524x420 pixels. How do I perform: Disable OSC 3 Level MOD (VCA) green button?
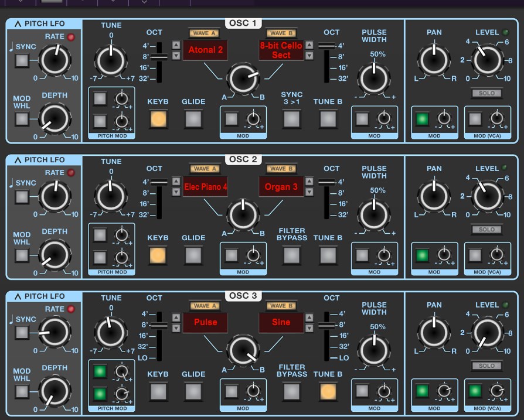[475, 391]
